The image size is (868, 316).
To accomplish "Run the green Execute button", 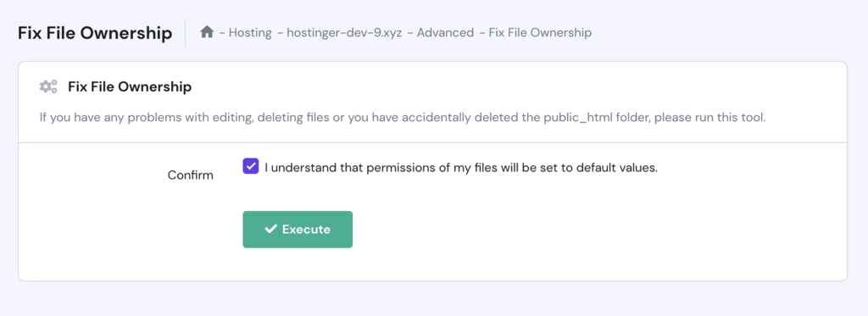I will (x=298, y=229).
